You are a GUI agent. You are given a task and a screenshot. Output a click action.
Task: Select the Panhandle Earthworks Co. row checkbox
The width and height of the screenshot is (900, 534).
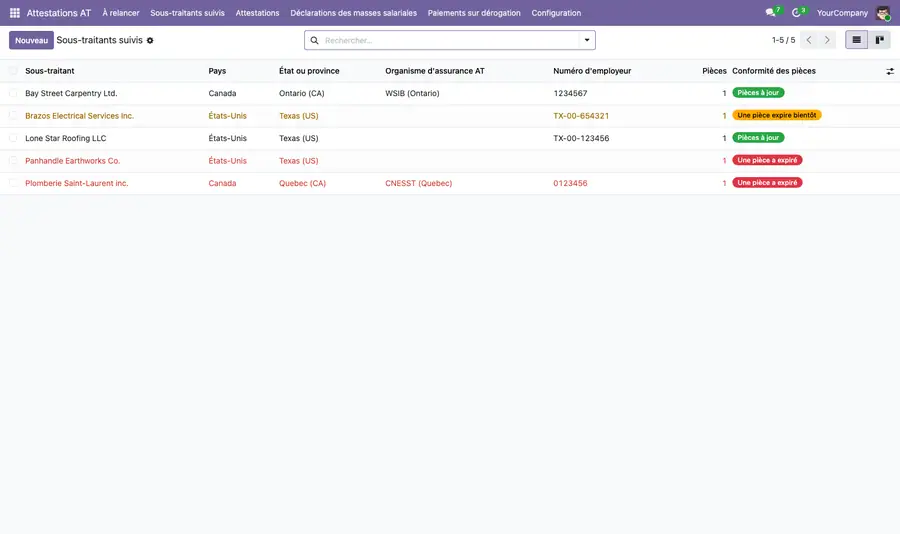pyautogui.click(x=13, y=161)
